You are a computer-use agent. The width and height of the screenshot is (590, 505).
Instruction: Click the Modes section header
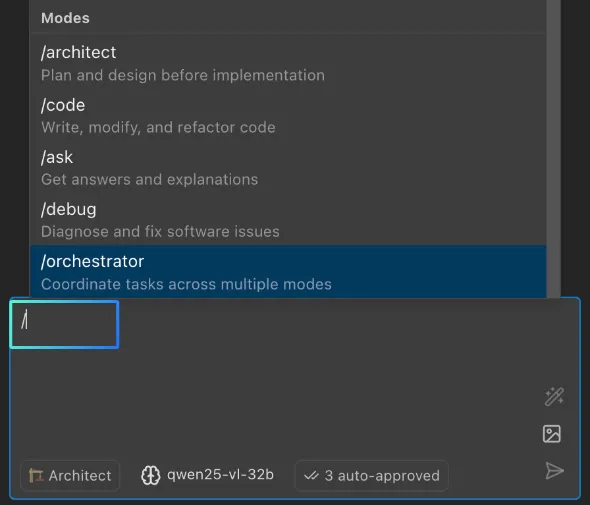[x=65, y=18]
